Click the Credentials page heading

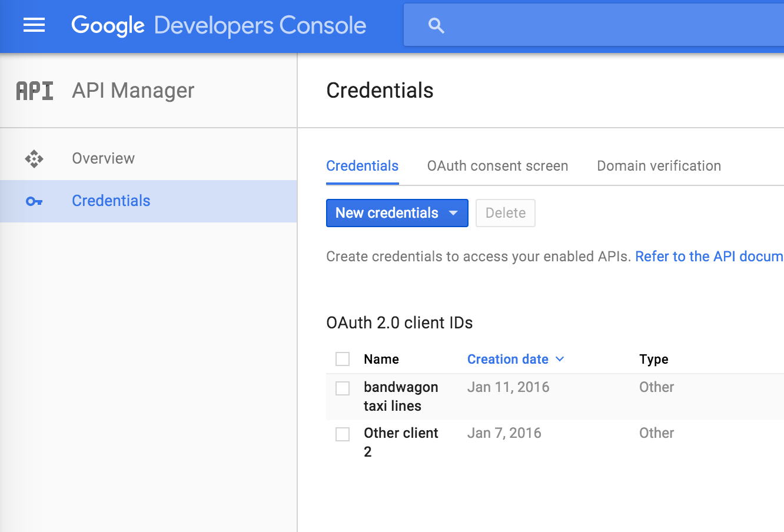click(380, 91)
